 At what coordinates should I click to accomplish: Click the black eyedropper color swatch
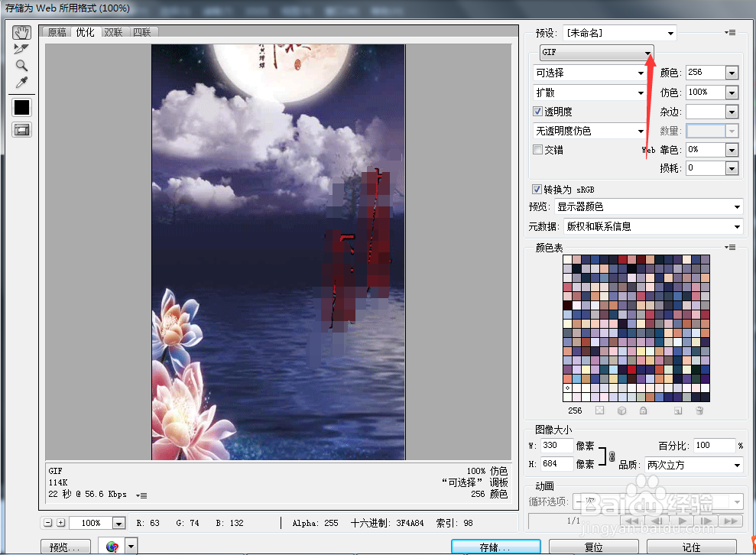21,108
